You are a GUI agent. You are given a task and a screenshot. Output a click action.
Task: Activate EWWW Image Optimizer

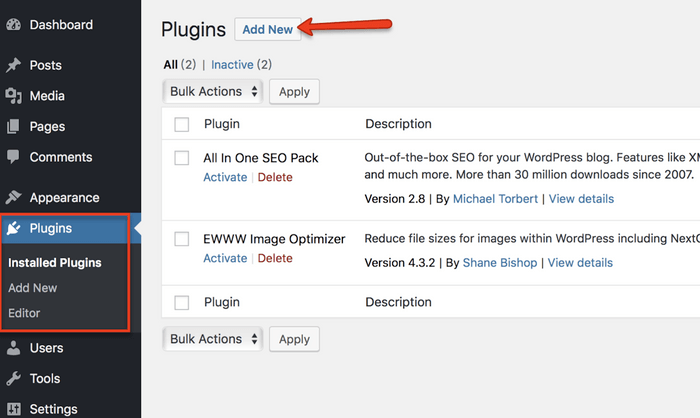click(x=225, y=258)
